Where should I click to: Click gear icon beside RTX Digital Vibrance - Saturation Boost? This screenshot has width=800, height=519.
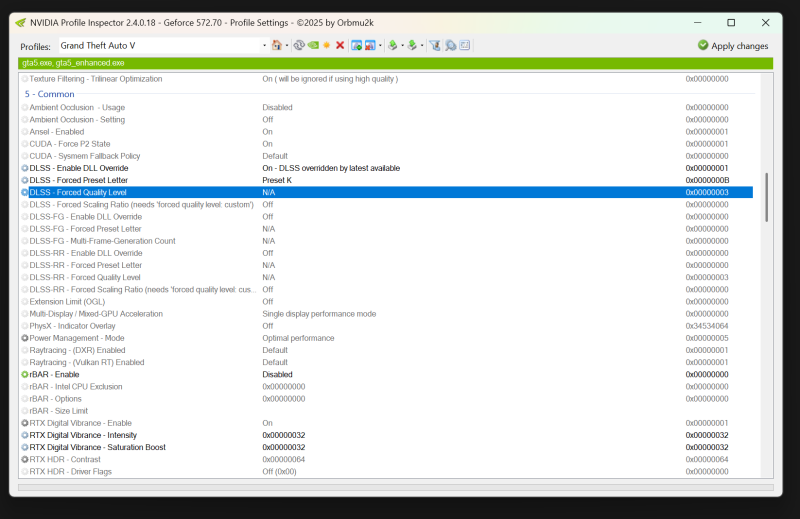[x=24, y=448]
